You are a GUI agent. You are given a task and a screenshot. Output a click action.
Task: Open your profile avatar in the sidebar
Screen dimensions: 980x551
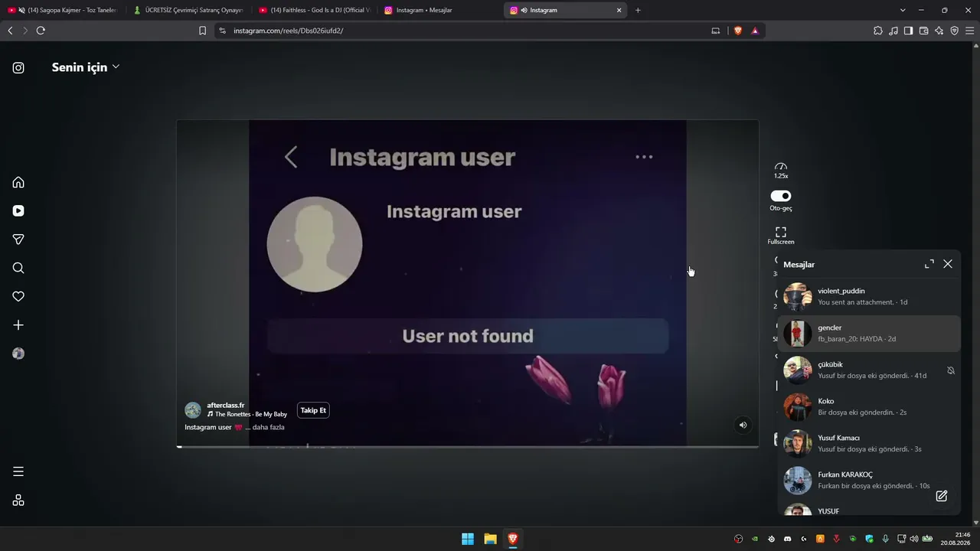[18, 354]
